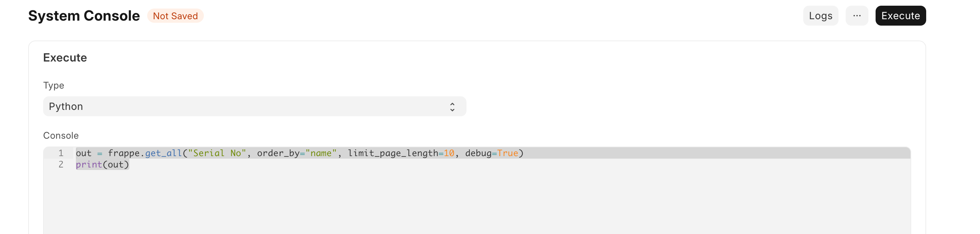Click the number 10 in limit_page_length
The width and height of the screenshot is (980, 234).
[449, 153]
